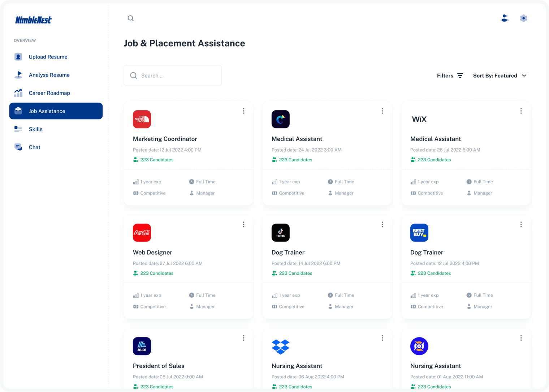Click the ALDI company logo
Image resolution: width=549 pixels, height=392 pixels.
(x=142, y=346)
